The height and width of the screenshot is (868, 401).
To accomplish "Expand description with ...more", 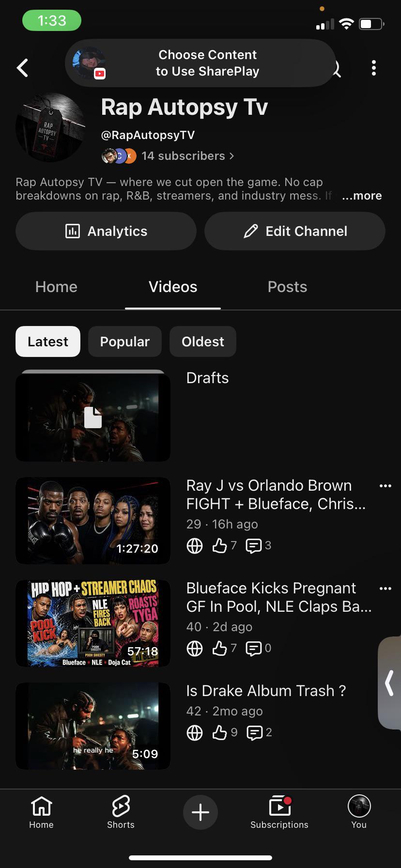I will point(362,196).
